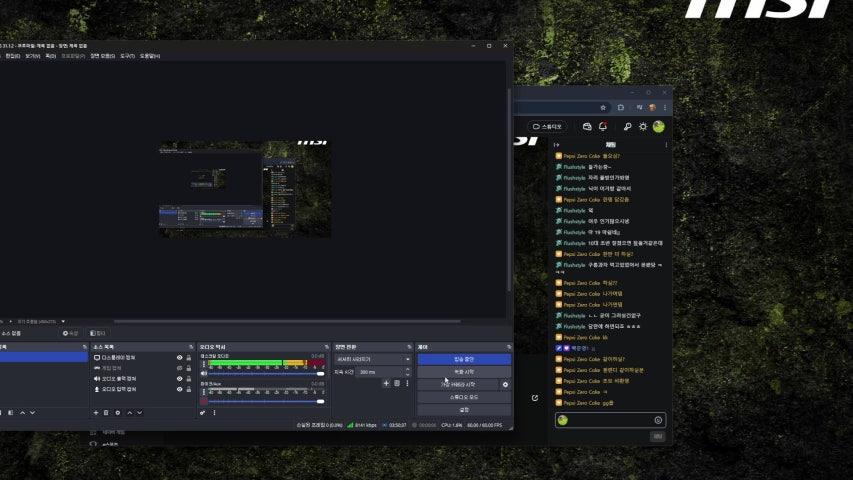Toggle lock on 오디오 입력 캡쳐 source
The height and width of the screenshot is (480, 853).
click(x=189, y=389)
